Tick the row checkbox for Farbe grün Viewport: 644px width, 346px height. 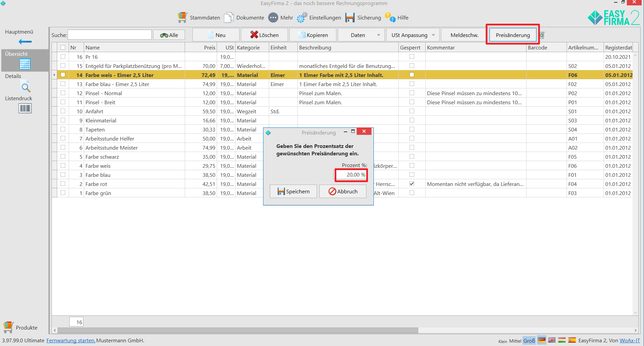pos(63,193)
